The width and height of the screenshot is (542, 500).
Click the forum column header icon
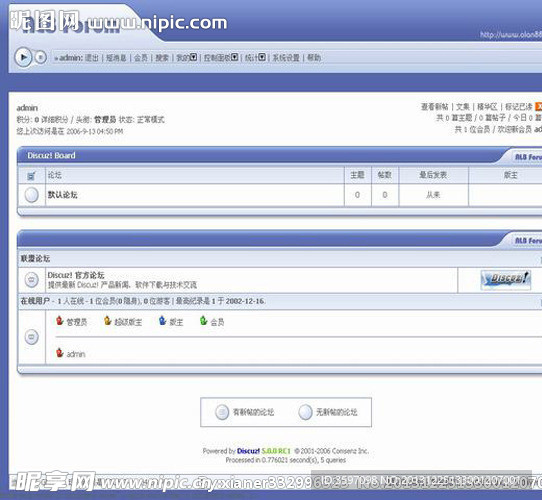point(31,176)
